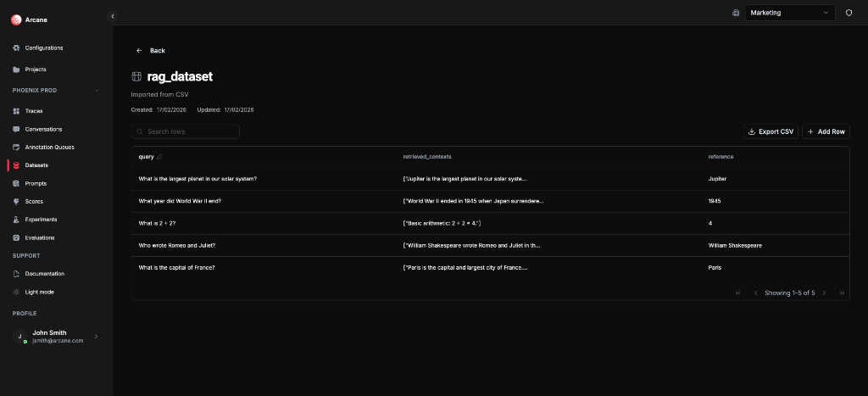Screen dimensions: 868x396
Task: Click the 'Showing 1-5 of 5' text
Action: click(x=789, y=293)
